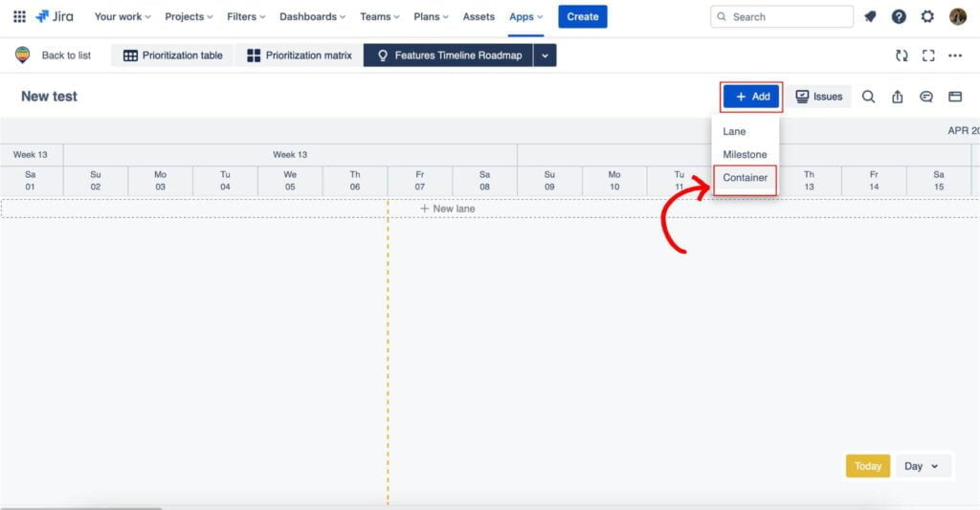Click the We 05 day column header
The image size is (980, 510).
pos(290,181)
